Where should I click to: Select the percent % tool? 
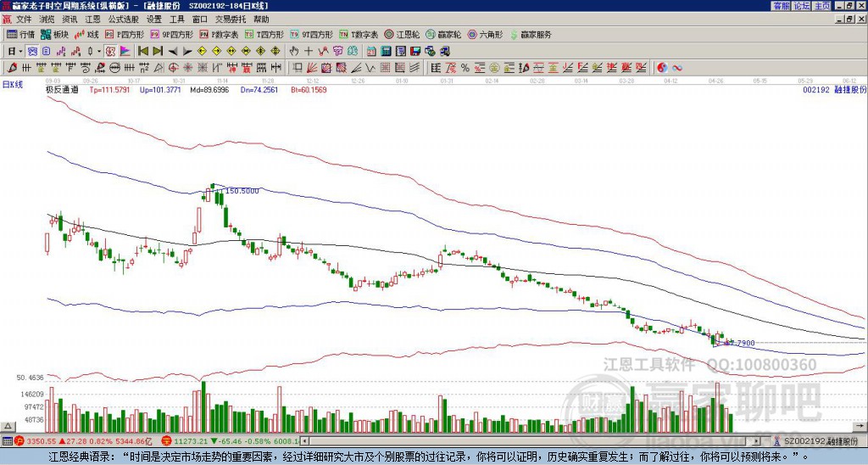point(465,68)
